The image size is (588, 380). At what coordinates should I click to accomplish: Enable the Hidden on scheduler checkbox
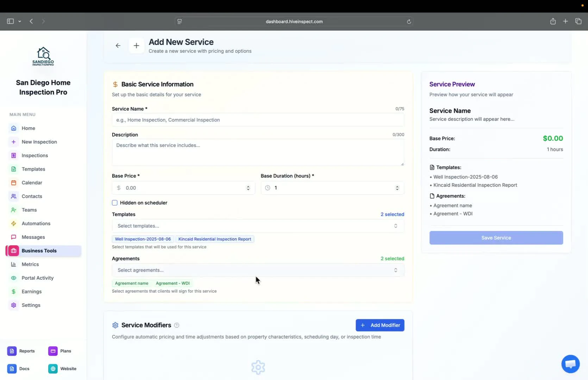(x=114, y=203)
